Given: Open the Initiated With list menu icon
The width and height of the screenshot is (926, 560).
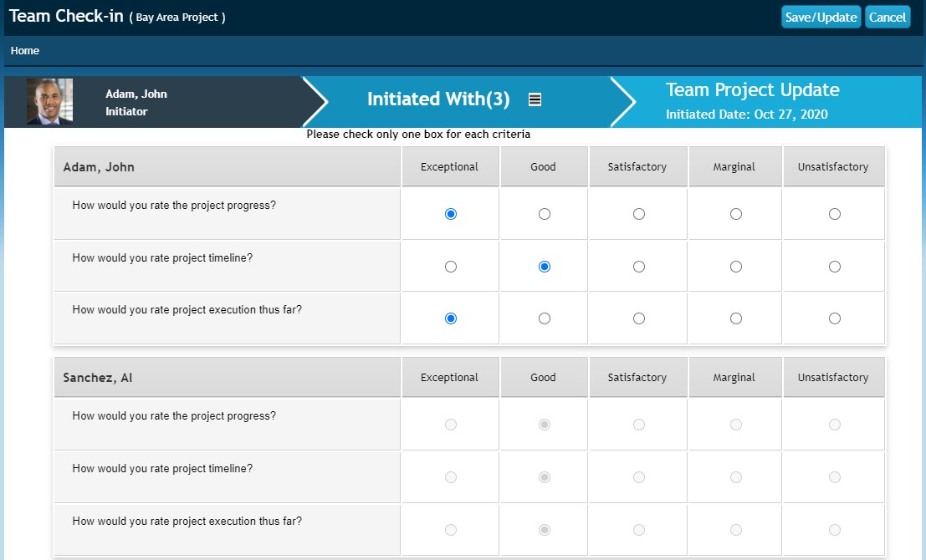Looking at the screenshot, I should tap(535, 99).
